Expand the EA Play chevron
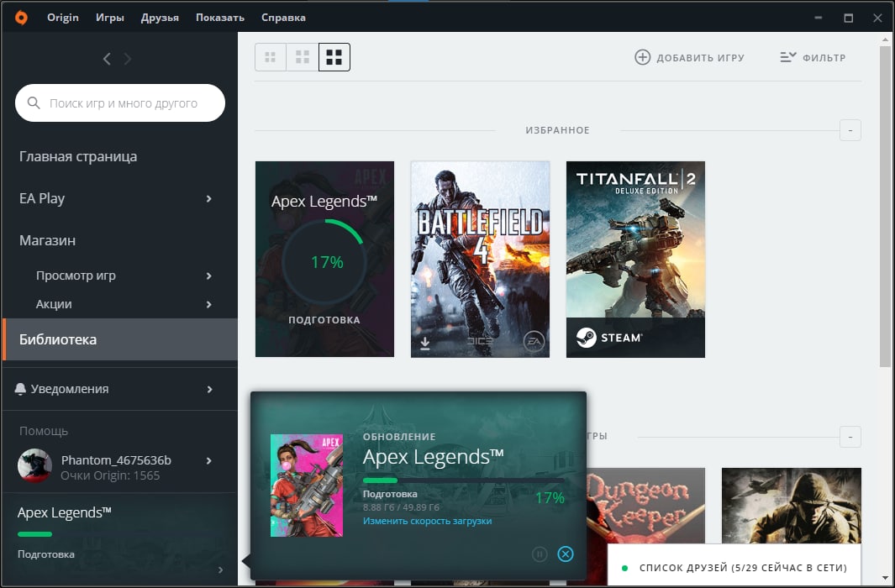Image resolution: width=895 pixels, height=588 pixels. tap(209, 198)
